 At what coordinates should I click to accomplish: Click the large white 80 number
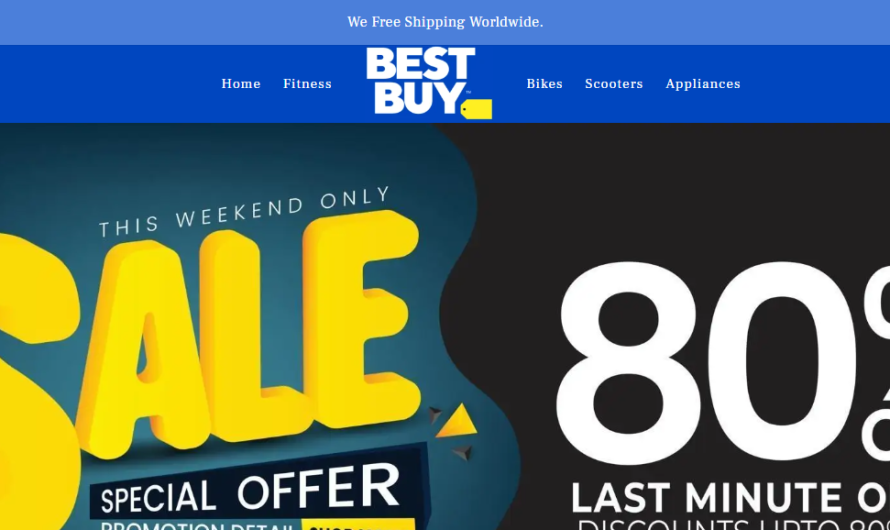click(x=707, y=363)
